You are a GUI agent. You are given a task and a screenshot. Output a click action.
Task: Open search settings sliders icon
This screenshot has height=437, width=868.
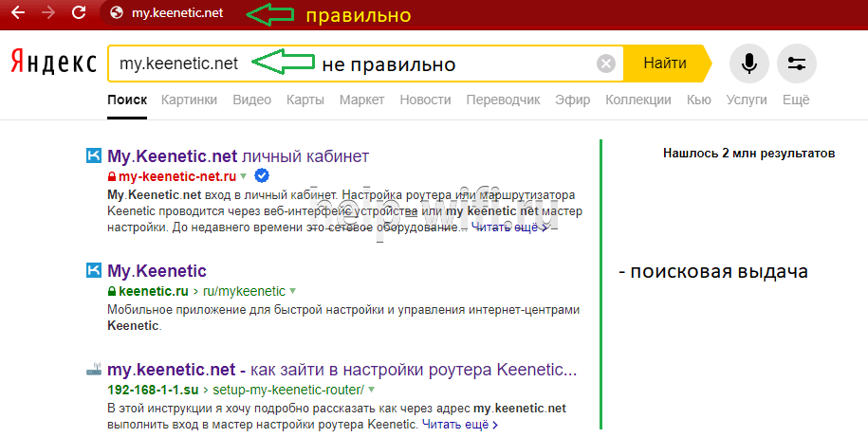click(x=797, y=64)
